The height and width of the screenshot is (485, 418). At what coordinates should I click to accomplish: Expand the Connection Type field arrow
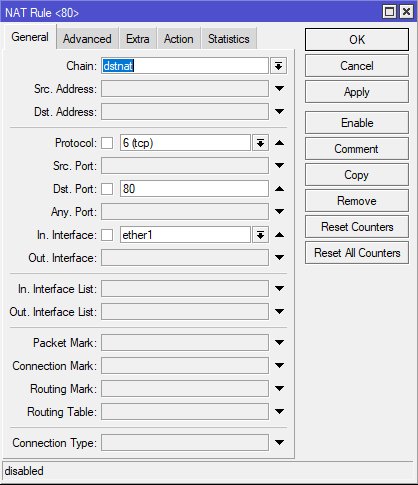(279, 443)
